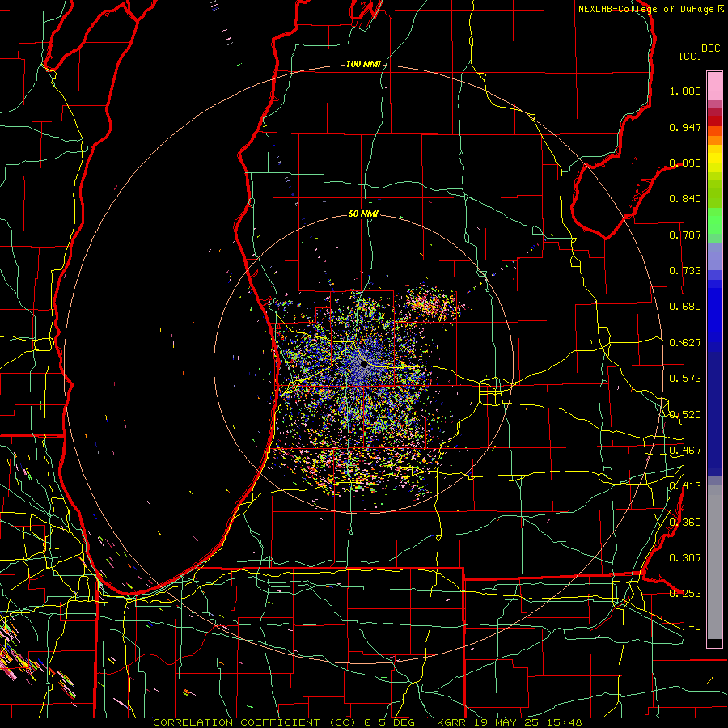Click the DCC label above the legend

click(x=710, y=49)
